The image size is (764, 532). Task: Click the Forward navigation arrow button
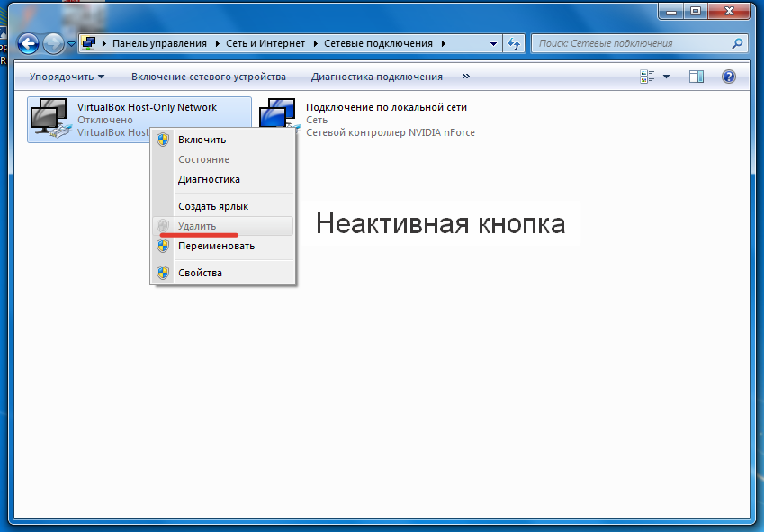click(x=53, y=43)
